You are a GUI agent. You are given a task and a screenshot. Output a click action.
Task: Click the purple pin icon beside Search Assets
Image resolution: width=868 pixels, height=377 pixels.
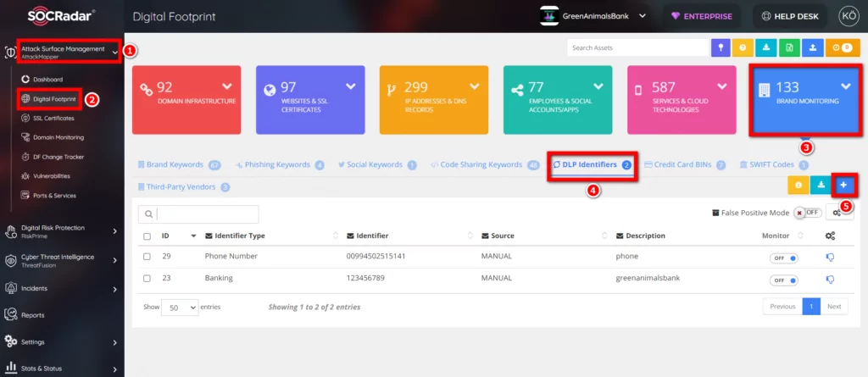[x=721, y=47]
